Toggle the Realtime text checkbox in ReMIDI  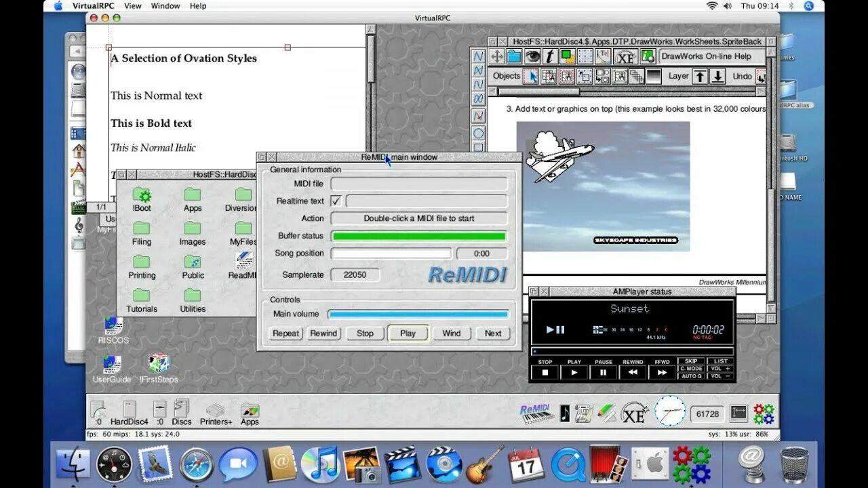tap(336, 201)
